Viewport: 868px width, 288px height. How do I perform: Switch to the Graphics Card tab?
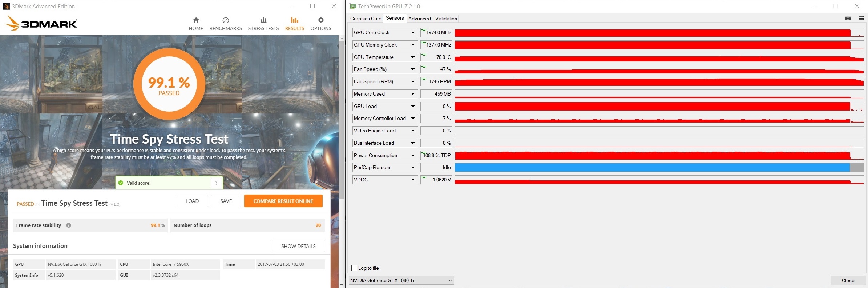(x=366, y=19)
